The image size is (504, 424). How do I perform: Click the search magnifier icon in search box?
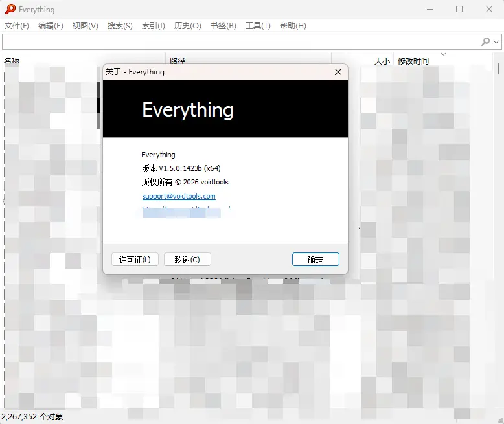click(x=485, y=41)
